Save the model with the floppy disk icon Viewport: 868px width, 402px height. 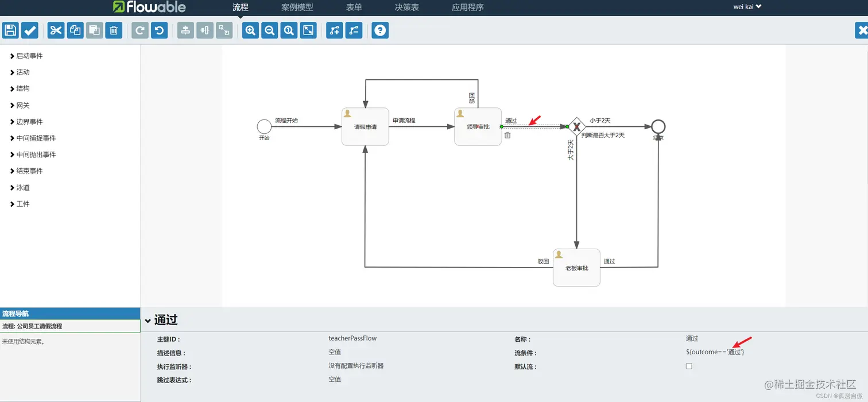coord(10,30)
